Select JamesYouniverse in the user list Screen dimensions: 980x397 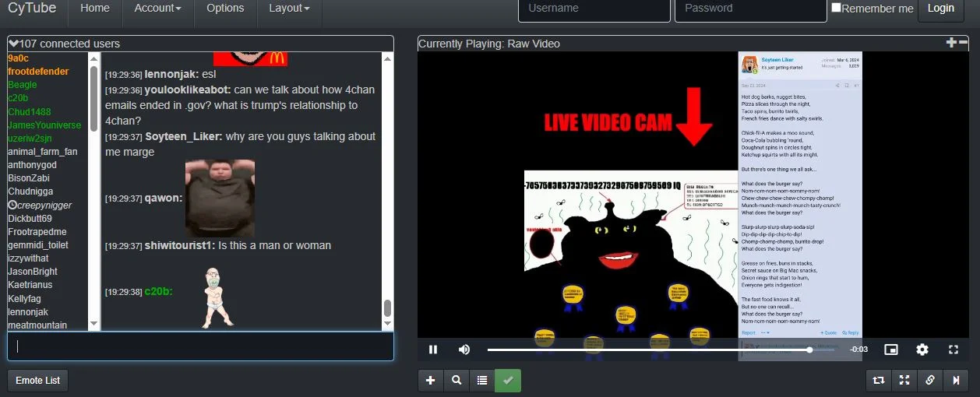click(x=44, y=125)
